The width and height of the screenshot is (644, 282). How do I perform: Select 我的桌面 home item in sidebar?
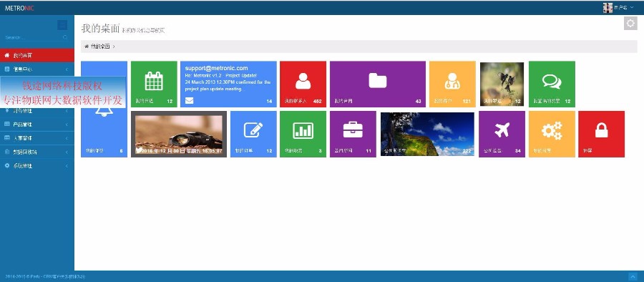point(37,55)
